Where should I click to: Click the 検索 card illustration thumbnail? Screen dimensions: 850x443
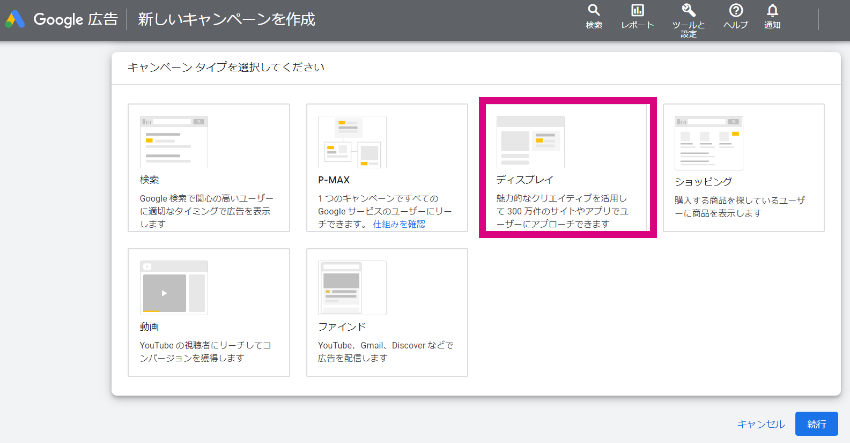coord(174,142)
